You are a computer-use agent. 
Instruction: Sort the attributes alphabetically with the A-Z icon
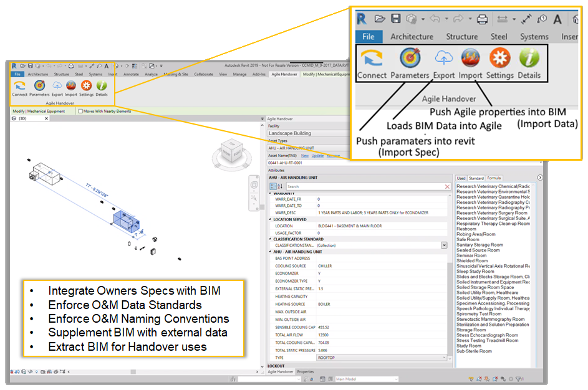[x=280, y=186]
